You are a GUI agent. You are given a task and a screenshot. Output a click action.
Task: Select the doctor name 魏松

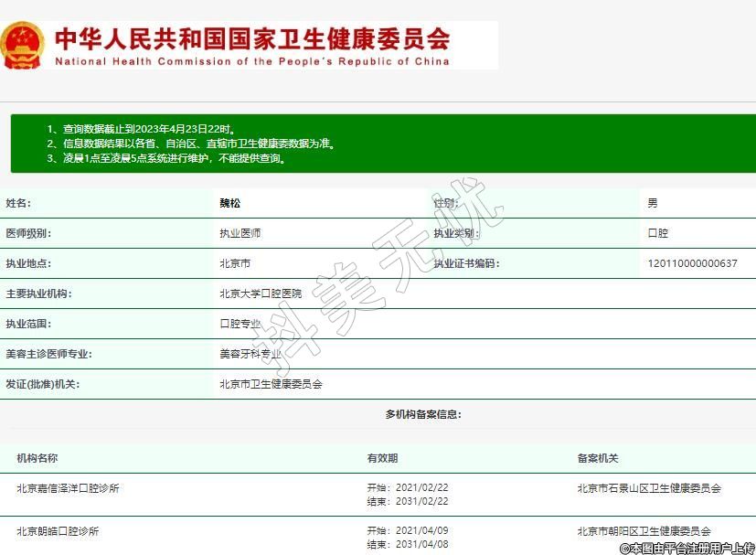tap(229, 203)
